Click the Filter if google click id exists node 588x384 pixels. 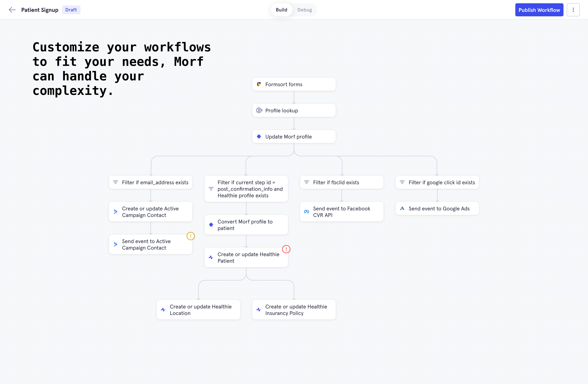click(x=437, y=182)
